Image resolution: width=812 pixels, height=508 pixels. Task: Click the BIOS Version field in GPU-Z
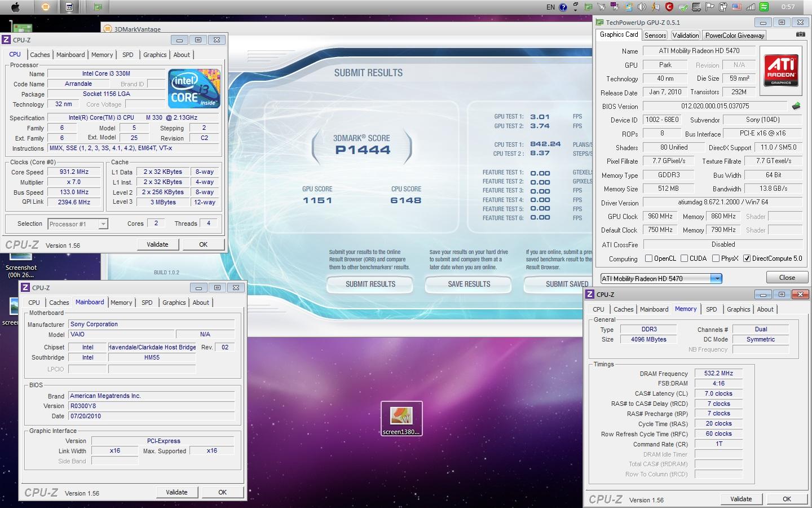(x=715, y=106)
